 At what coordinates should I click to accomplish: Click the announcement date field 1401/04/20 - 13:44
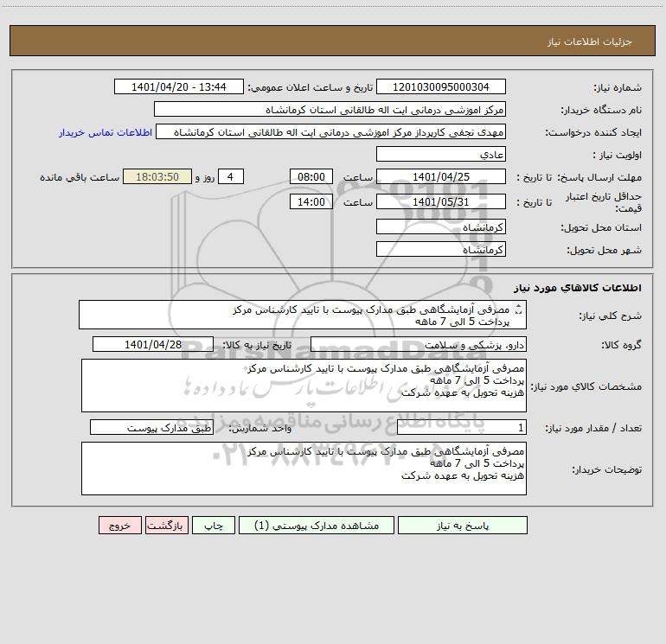(x=179, y=86)
